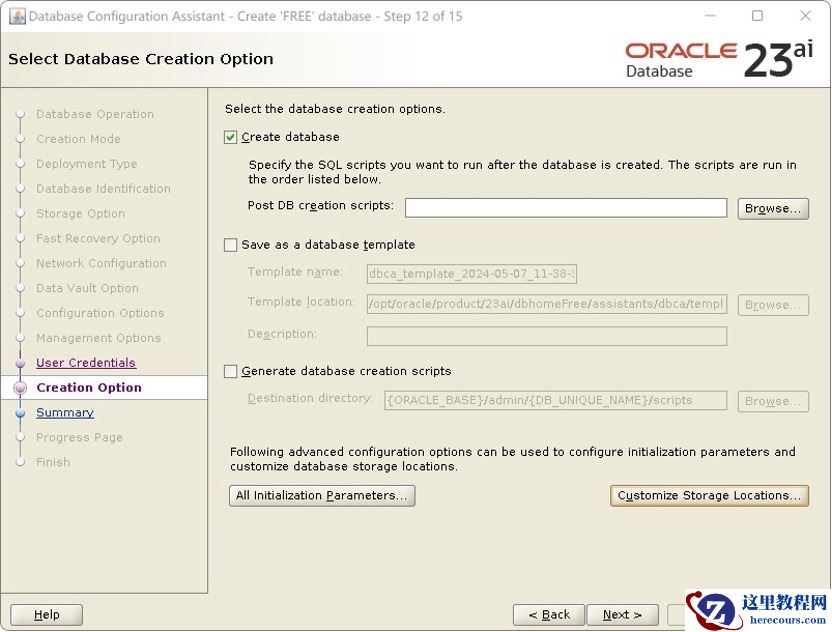
Task: Click the User Credentials step bullet
Action: click(20, 363)
